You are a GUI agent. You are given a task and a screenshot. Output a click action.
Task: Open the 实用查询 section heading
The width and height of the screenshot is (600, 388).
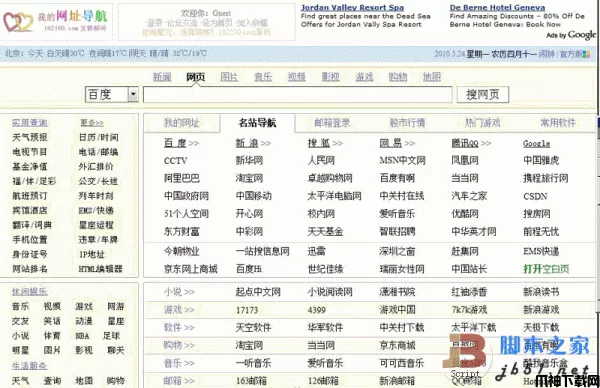[x=29, y=122]
